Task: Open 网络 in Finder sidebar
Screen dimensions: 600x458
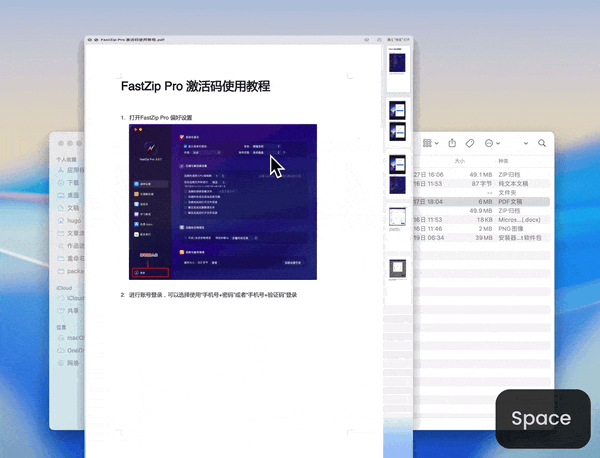Action: point(69,363)
